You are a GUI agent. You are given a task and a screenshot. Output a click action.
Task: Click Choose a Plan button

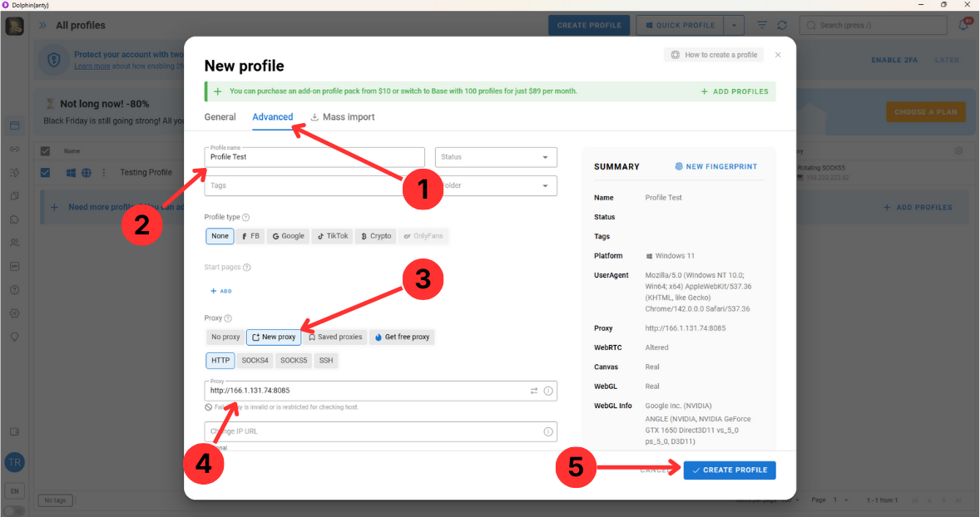click(926, 112)
